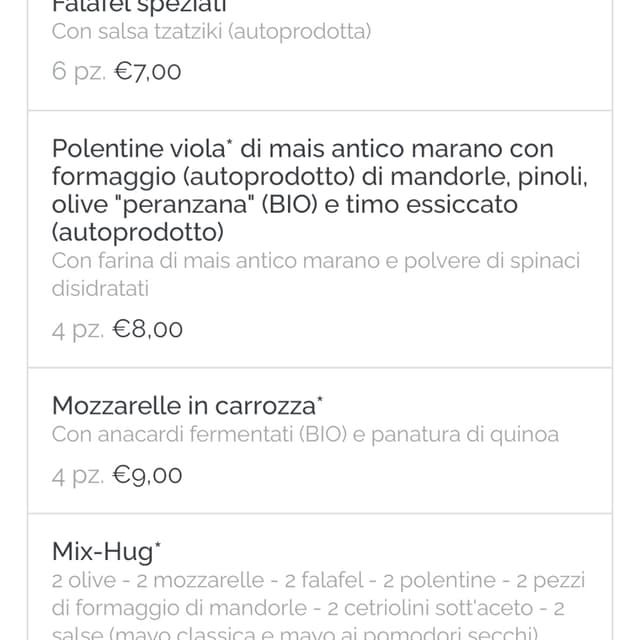The height and width of the screenshot is (640, 640).
Task: Tap the €7,00 price of Falafel
Action: click(147, 72)
